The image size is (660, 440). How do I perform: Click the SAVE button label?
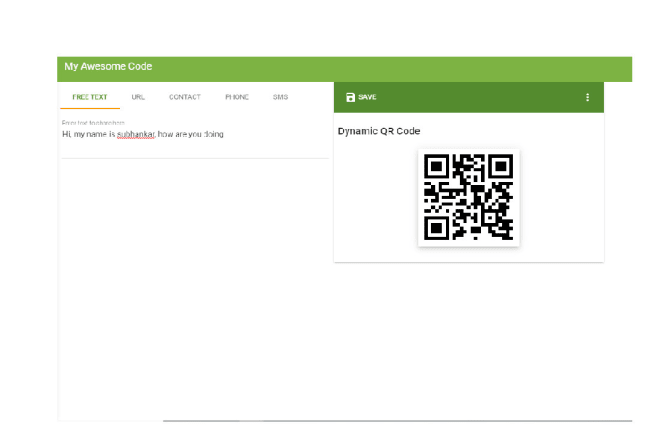(367, 97)
